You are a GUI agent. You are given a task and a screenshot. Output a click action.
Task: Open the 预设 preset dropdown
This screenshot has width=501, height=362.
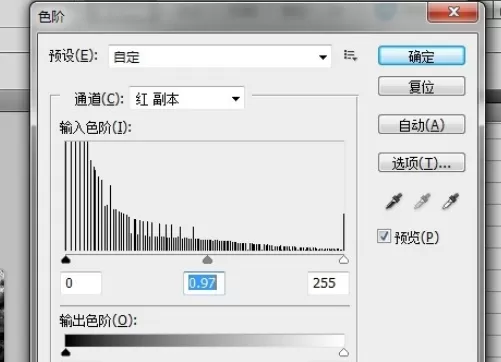tap(220, 57)
